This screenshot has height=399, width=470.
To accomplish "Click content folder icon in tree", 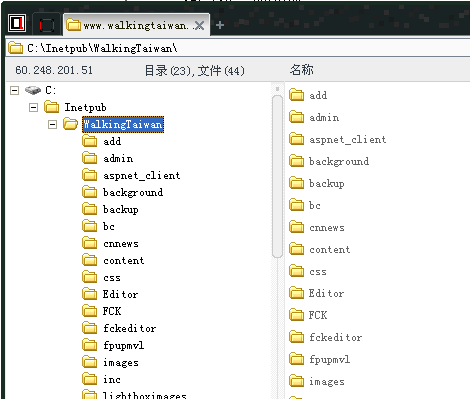I will (90, 260).
